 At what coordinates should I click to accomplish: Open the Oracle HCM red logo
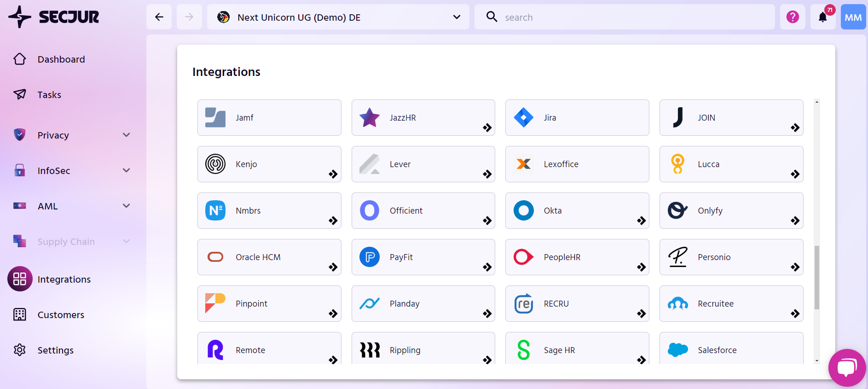pos(215,257)
